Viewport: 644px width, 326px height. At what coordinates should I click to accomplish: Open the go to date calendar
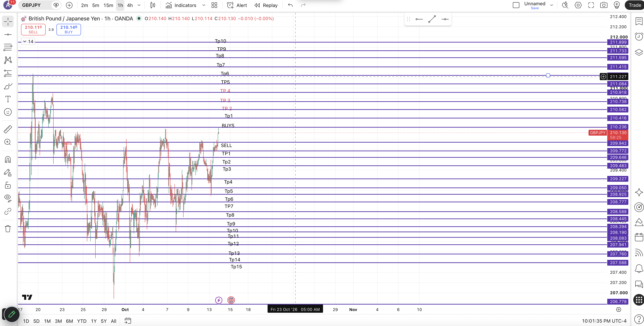coord(128,321)
